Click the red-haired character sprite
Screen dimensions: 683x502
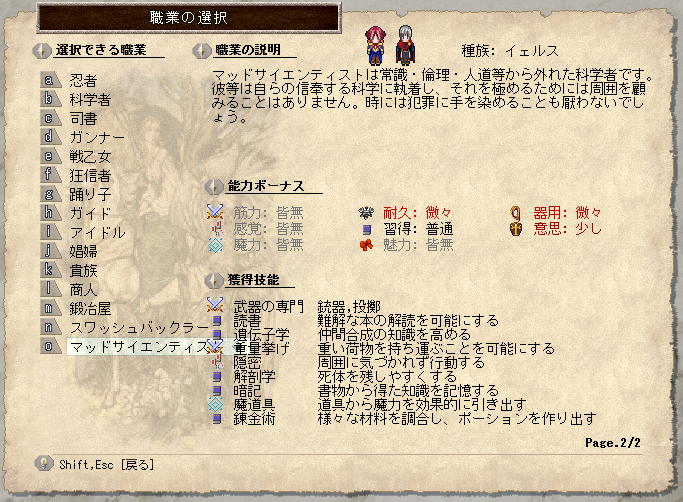click(375, 45)
